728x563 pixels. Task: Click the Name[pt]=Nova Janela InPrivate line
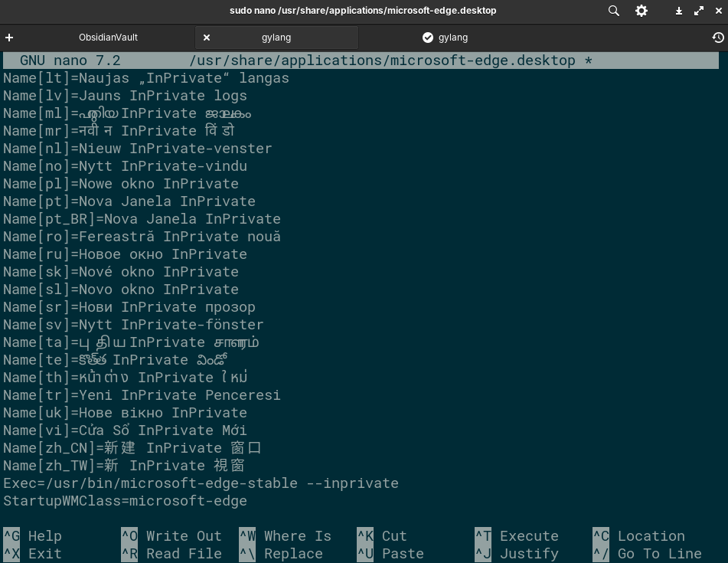(129, 201)
